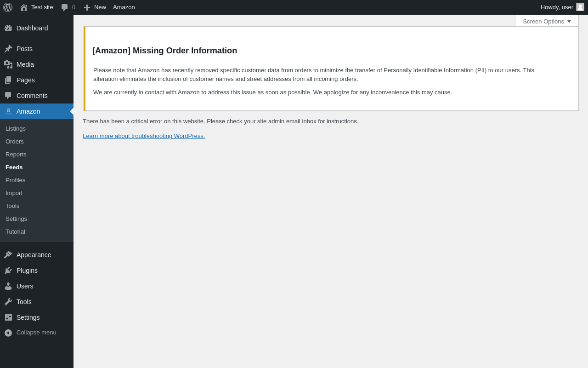Open the Users menu

(x=37, y=286)
